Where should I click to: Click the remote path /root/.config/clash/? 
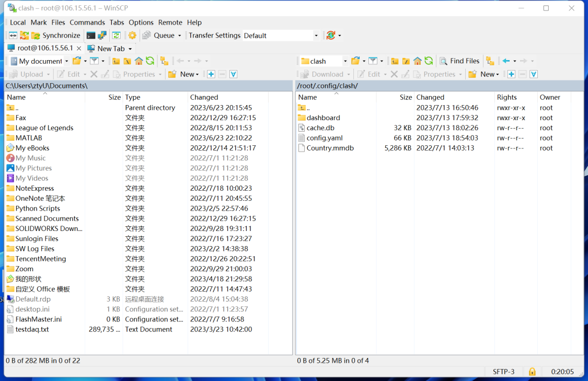(x=327, y=86)
